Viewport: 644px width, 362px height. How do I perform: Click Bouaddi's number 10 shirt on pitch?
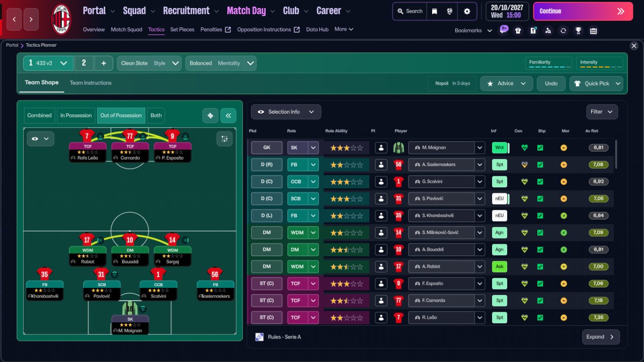point(130,240)
